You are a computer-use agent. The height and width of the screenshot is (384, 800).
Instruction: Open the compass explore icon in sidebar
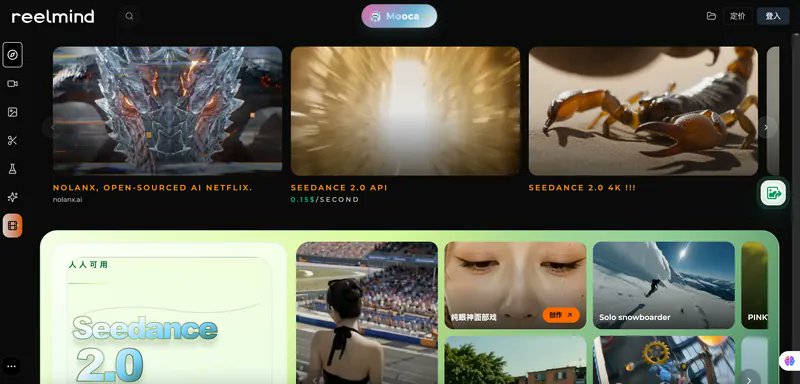click(12, 55)
